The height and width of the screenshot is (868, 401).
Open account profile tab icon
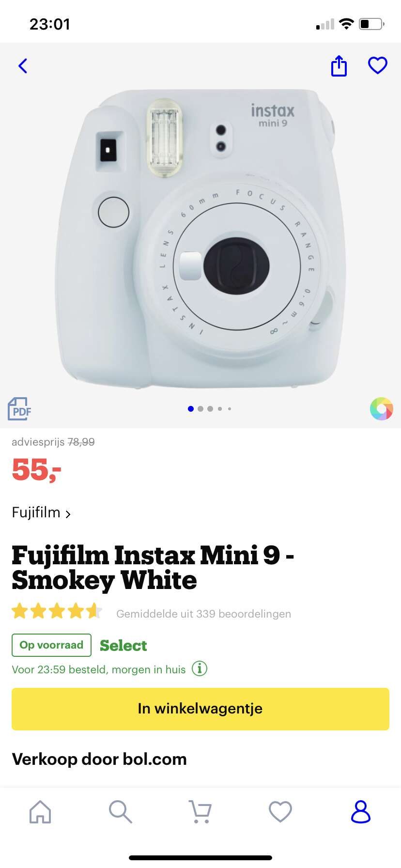(x=361, y=811)
